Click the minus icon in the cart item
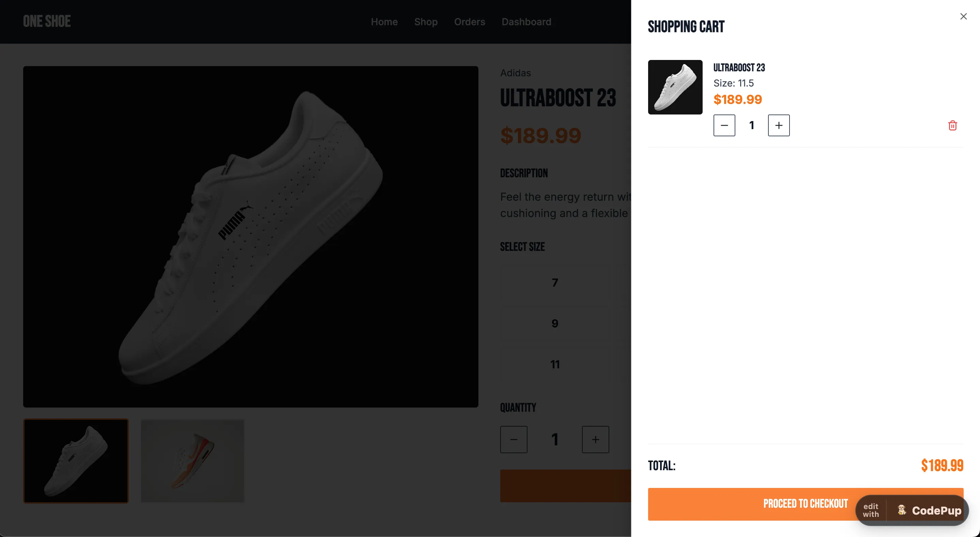Image resolution: width=980 pixels, height=537 pixels. [x=724, y=125]
